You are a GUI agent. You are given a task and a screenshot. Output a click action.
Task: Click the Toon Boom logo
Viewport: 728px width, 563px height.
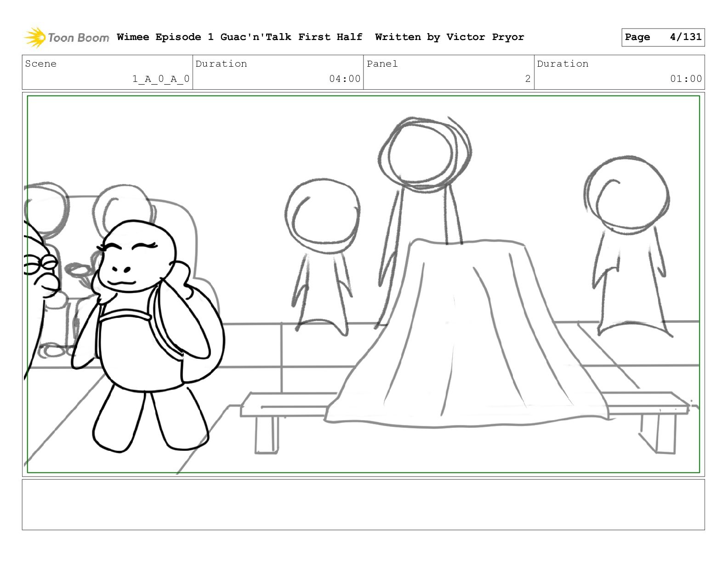point(67,37)
